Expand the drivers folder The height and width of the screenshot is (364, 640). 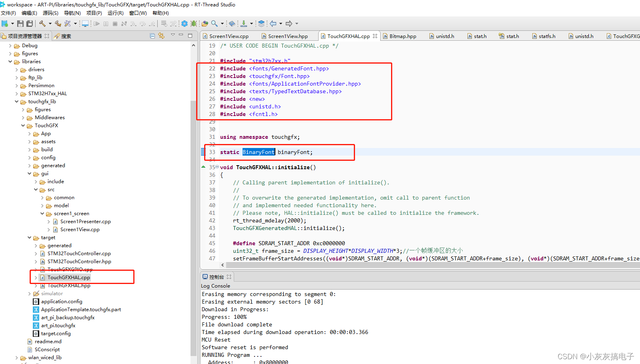pos(17,70)
